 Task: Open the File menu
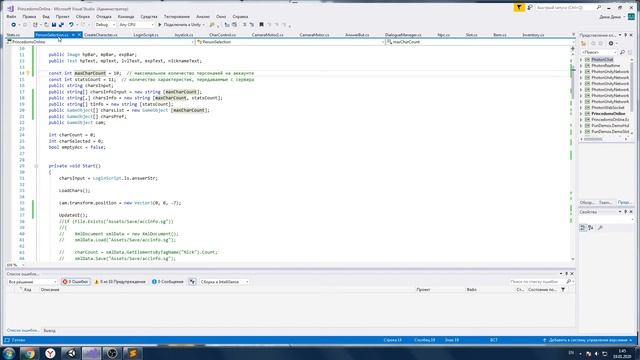(11, 17)
